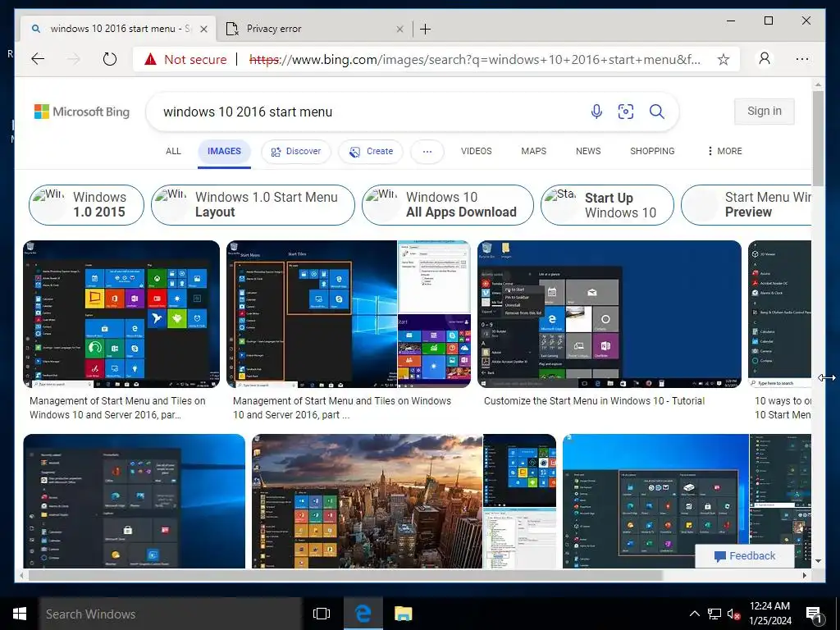Click the ellipsis pill next to Create
The image size is (840, 630).
[427, 152]
